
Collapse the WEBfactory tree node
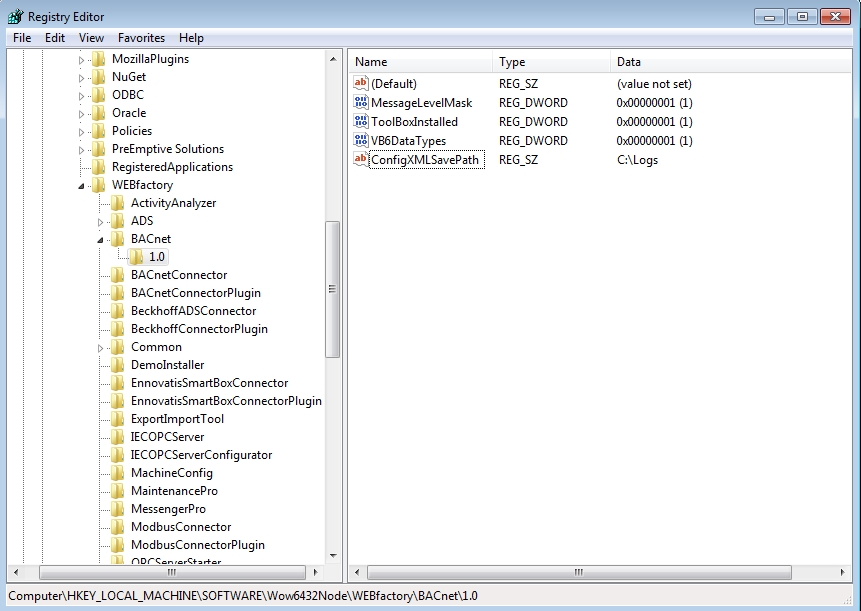coord(79,185)
